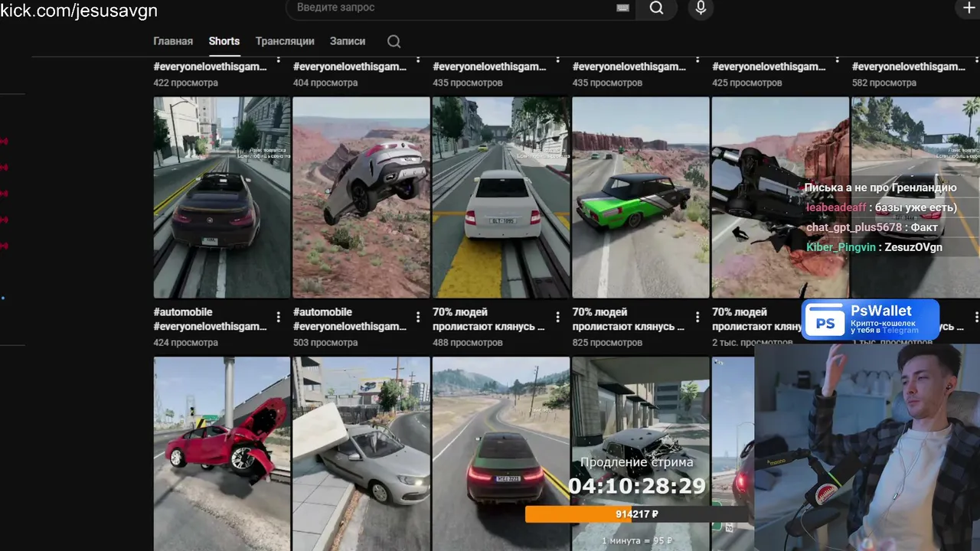Play thumbnail of dark convertible on city street
The width and height of the screenshot is (980, 551).
tap(222, 197)
